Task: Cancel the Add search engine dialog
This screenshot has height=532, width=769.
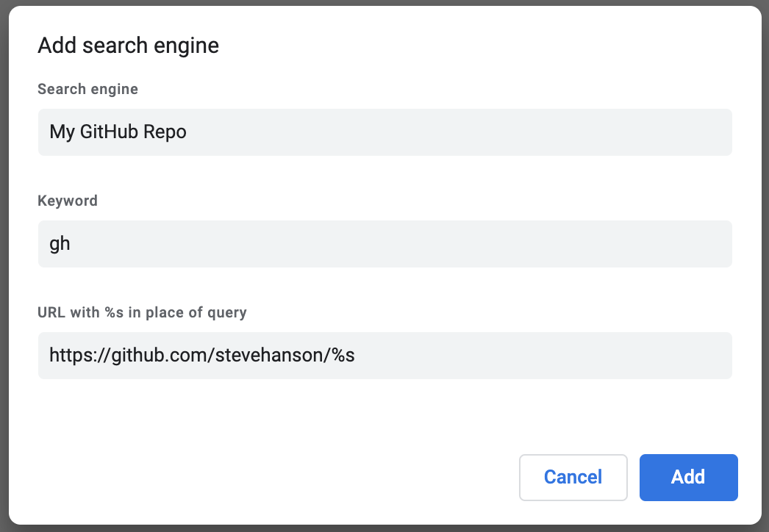Action: click(x=573, y=477)
